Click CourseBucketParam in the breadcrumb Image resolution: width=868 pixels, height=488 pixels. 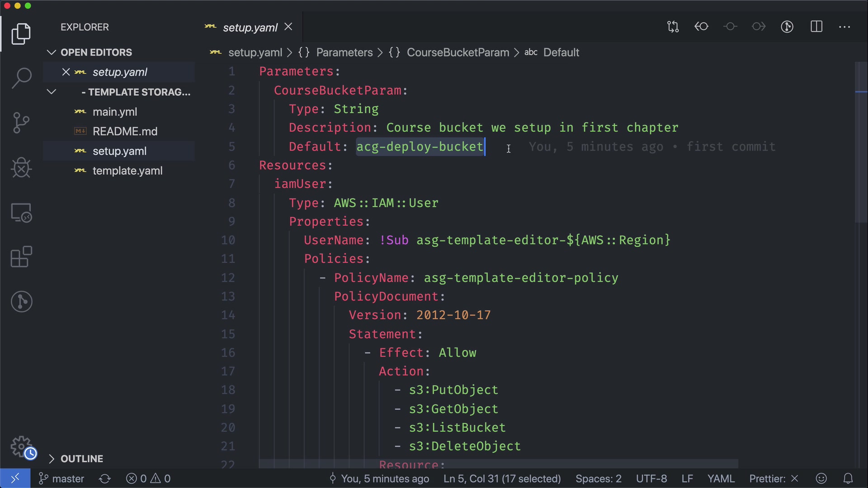coord(458,52)
